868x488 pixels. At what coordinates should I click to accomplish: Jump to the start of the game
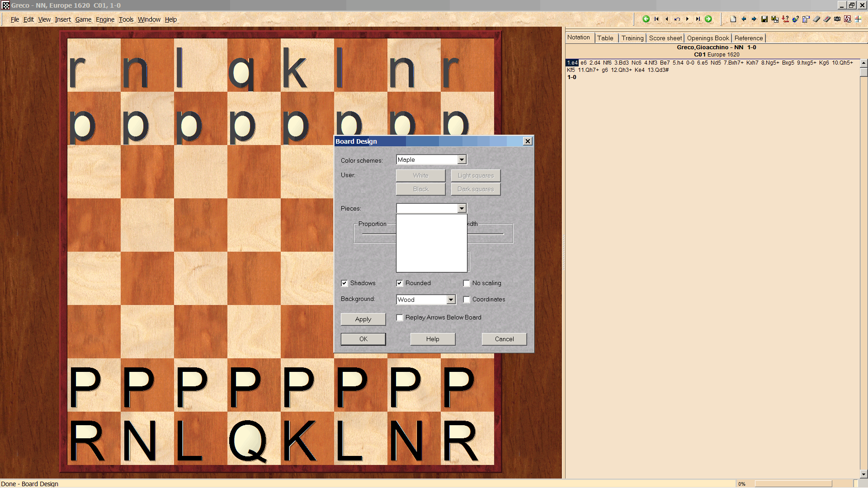[656, 19]
